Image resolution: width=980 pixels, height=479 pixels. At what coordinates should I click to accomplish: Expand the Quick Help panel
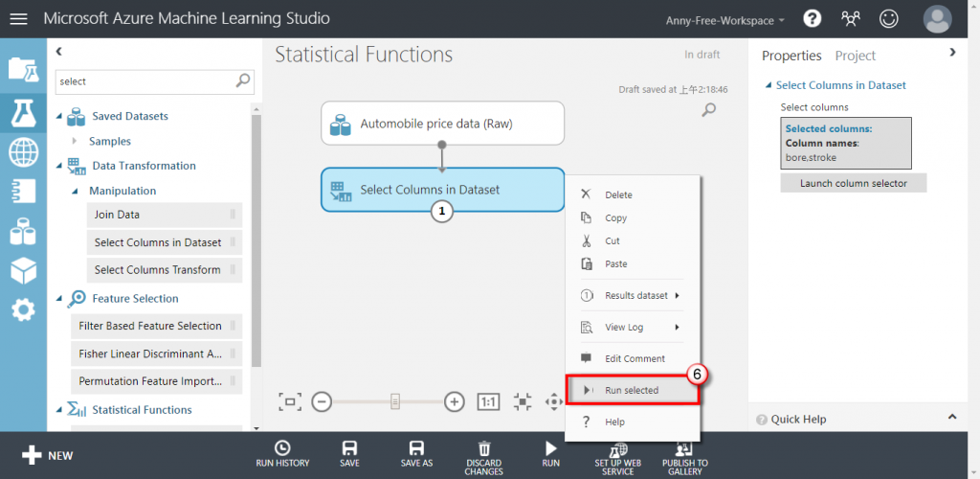(x=952, y=417)
